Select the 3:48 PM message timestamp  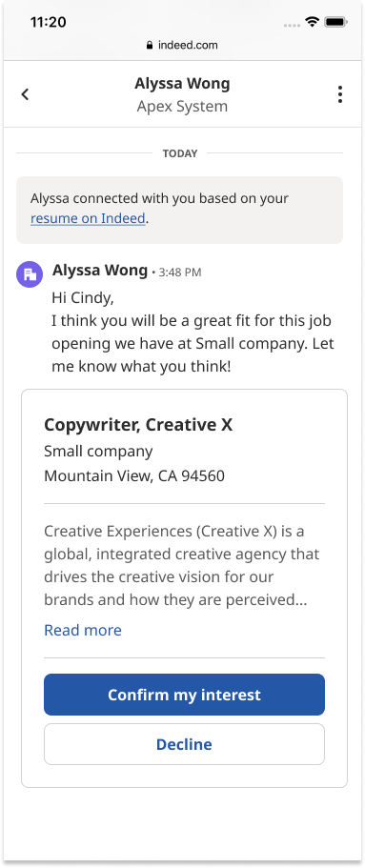click(x=180, y=273)
